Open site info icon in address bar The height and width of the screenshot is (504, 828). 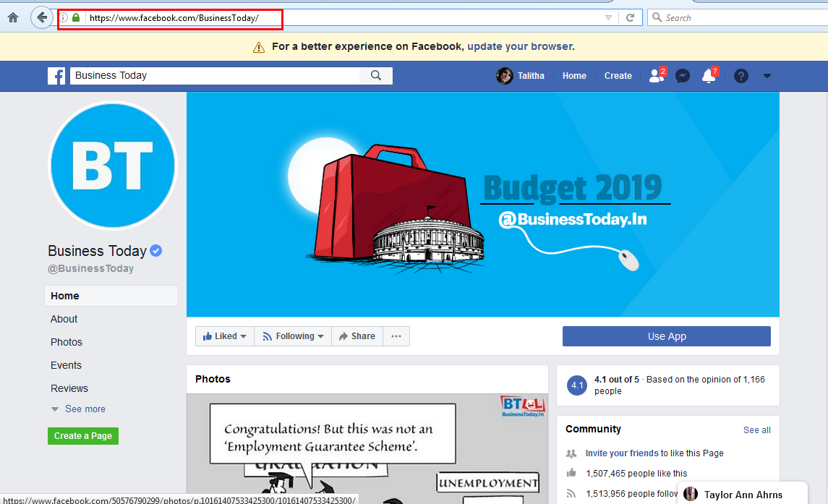point(64,17)
